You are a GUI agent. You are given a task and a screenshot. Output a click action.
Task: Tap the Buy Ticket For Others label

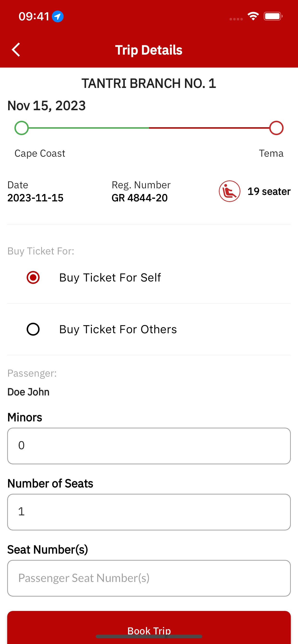118,329
